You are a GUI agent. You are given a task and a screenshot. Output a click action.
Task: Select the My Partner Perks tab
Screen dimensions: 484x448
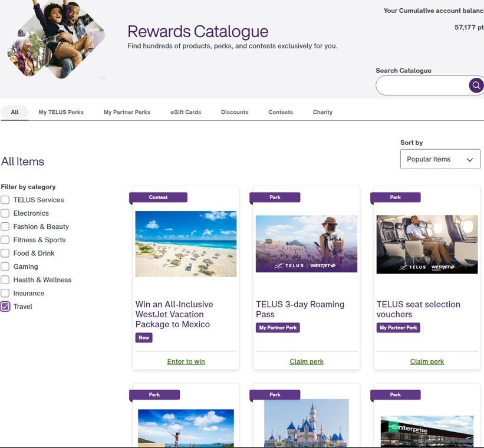(126, 111)
